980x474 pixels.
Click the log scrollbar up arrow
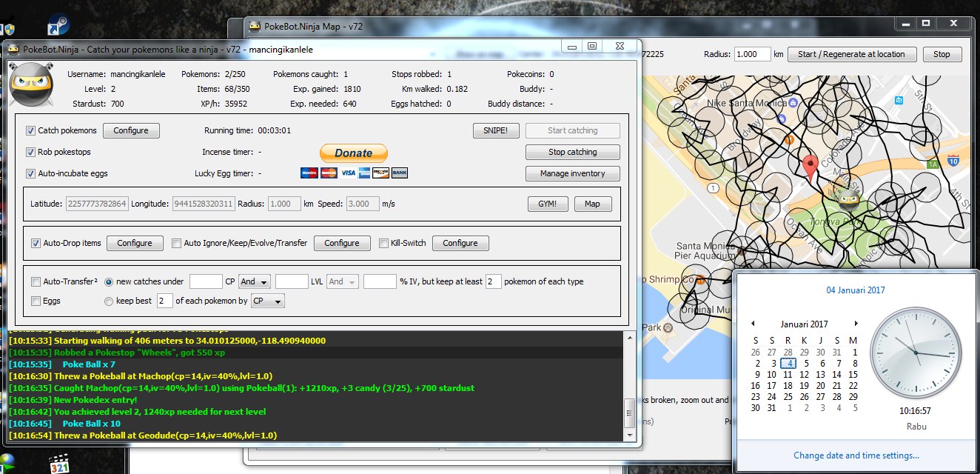click(x=630, y=337)
